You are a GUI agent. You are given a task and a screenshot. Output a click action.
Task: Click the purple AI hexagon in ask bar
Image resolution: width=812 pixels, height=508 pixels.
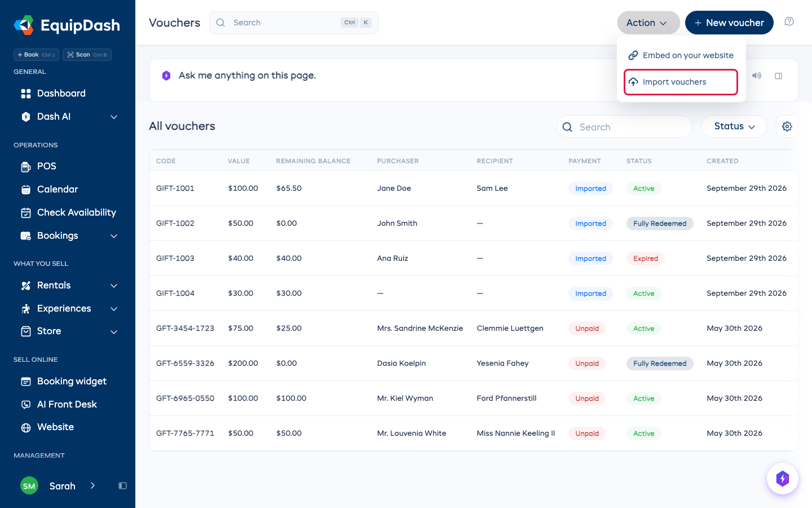[x=166, y=76]
